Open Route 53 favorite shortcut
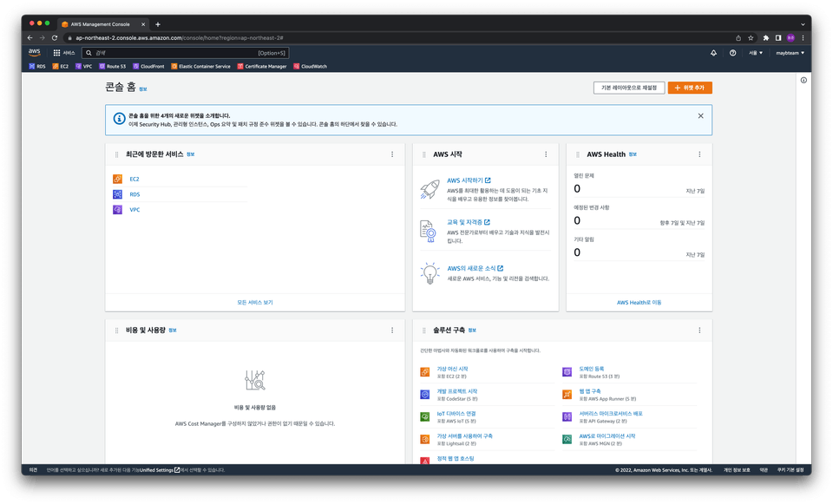This screenshot has width=833, height=504. (113, 67)
